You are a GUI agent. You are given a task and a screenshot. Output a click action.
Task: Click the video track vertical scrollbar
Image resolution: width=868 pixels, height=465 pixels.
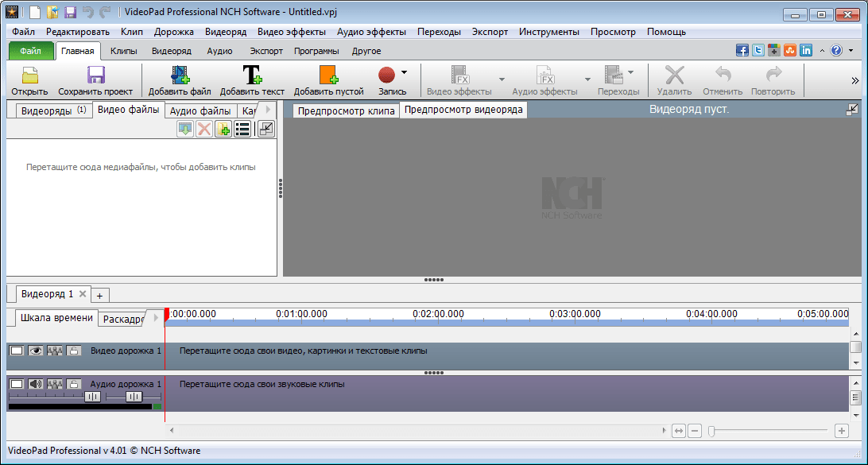tap(855, 347)
